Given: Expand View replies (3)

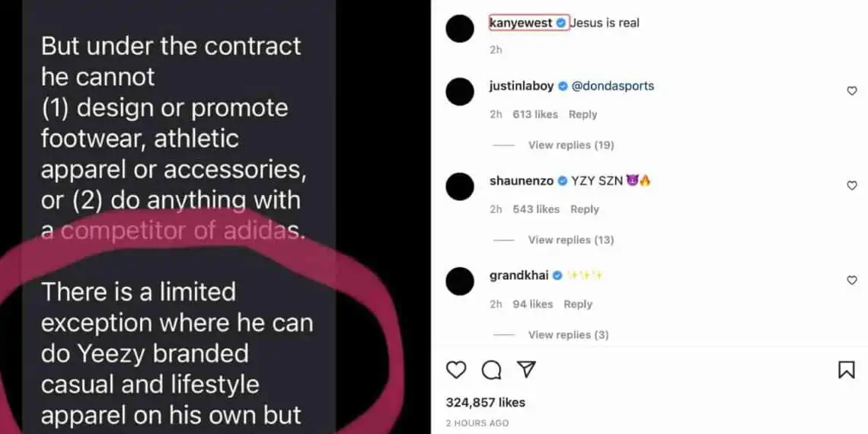Looking at the screenshot, I should (569, 334).
